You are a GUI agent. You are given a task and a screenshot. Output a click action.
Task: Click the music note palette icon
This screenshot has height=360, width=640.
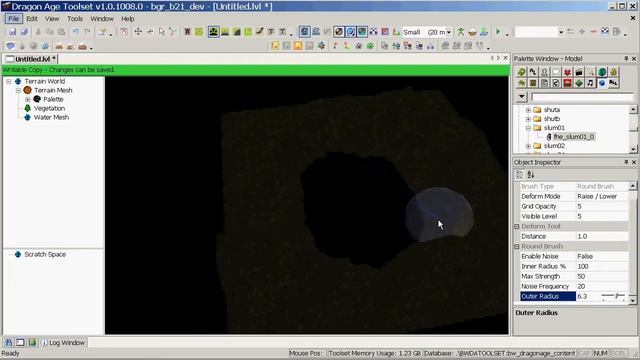[590, 83]
